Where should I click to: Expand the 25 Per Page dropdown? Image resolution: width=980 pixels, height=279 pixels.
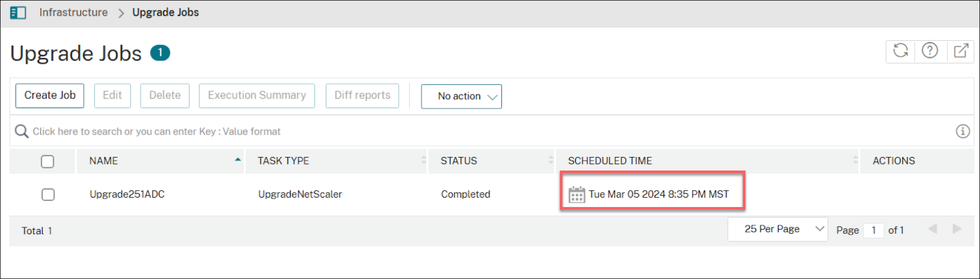pos(777,229)
